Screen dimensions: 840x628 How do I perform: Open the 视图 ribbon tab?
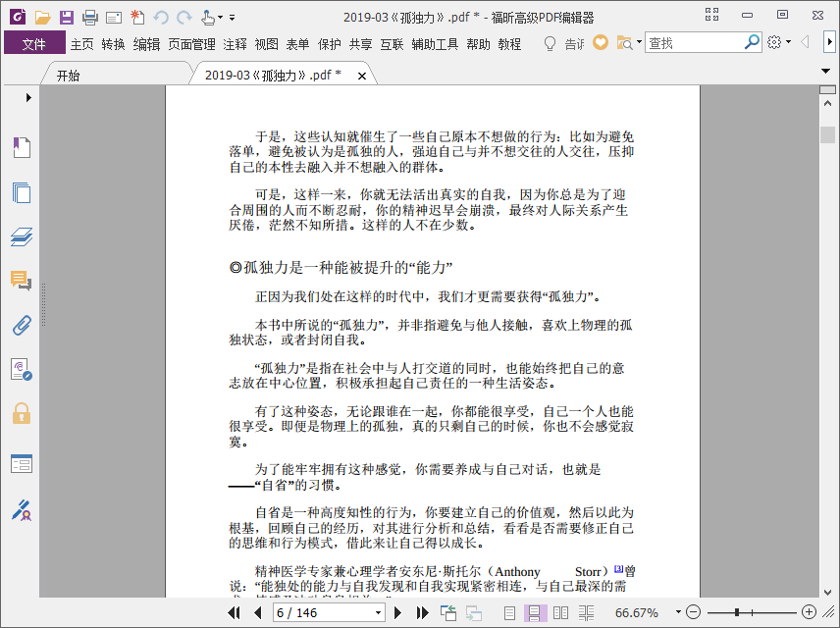tap(266, 44)
